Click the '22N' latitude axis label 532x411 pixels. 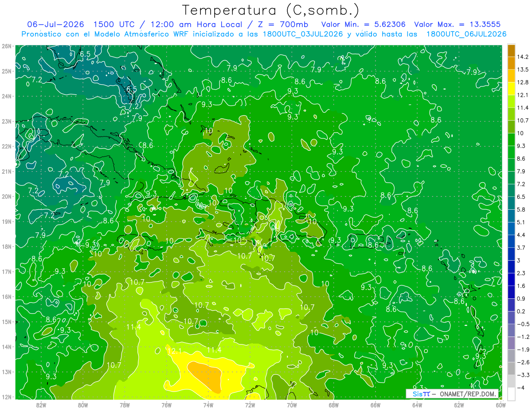(6, 146)
